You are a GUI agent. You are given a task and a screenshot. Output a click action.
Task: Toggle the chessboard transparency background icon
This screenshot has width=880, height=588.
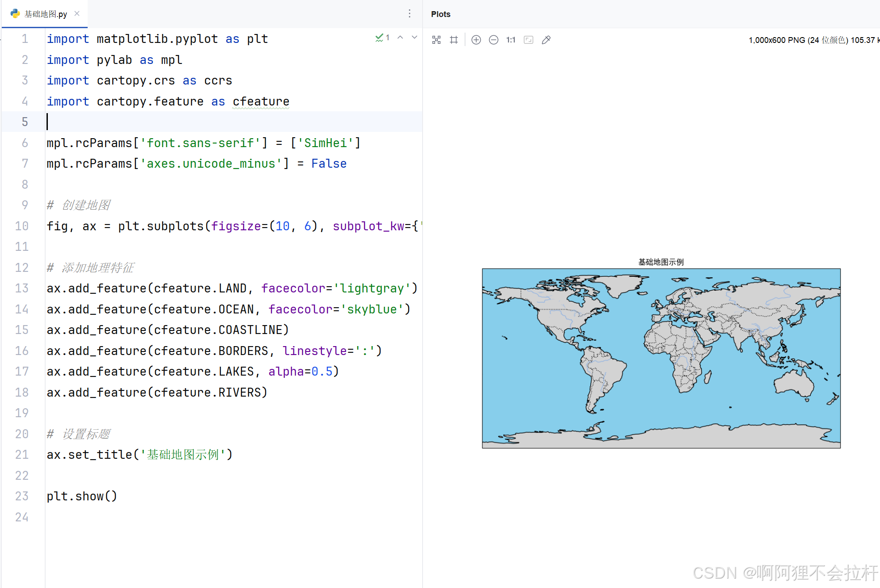436,40
